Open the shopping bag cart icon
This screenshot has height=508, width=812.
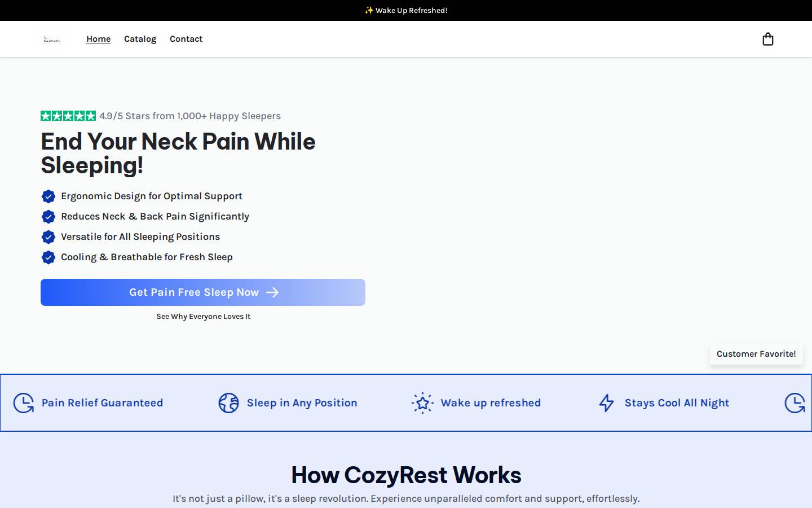(767, 39)
